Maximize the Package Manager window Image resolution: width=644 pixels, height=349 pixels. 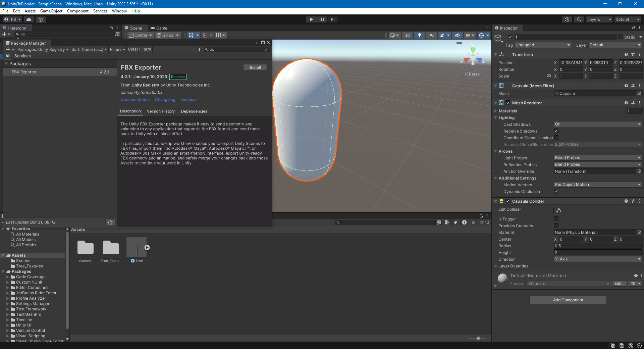263,42
